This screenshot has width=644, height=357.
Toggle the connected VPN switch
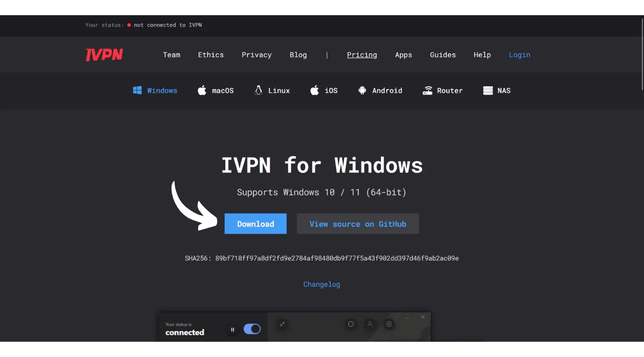252,329
